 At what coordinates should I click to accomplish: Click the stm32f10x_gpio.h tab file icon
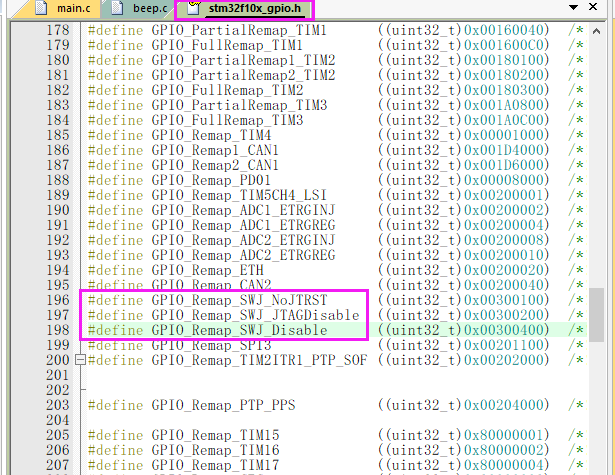(x=193, y=8)
